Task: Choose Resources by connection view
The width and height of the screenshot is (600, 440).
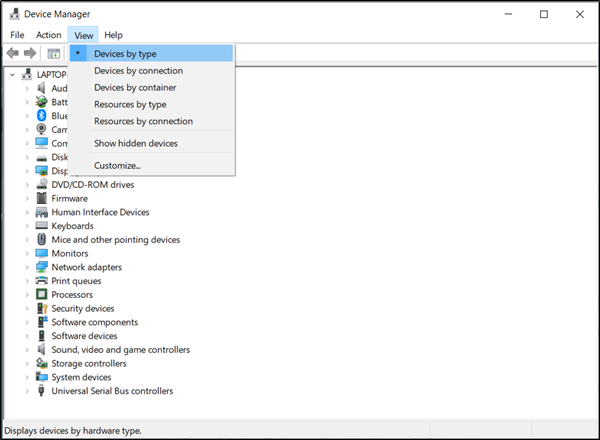Action: [152, 121]
